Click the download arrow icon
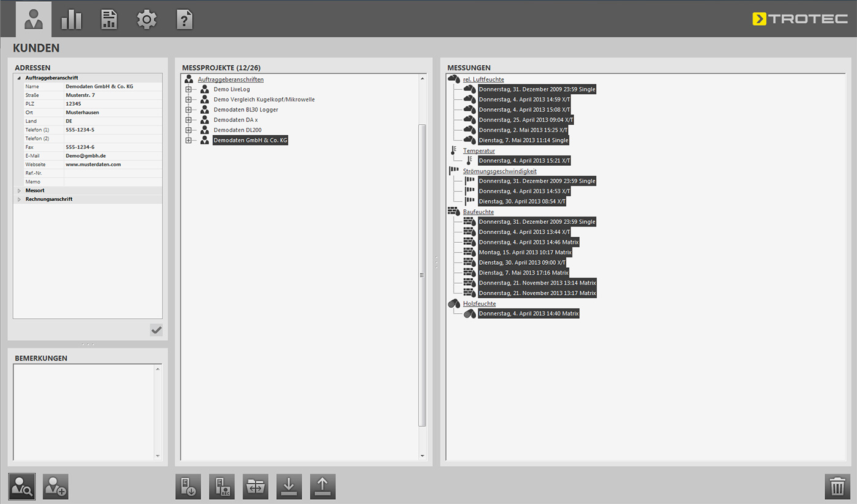 pyautogui.click(x=289, y=486)
